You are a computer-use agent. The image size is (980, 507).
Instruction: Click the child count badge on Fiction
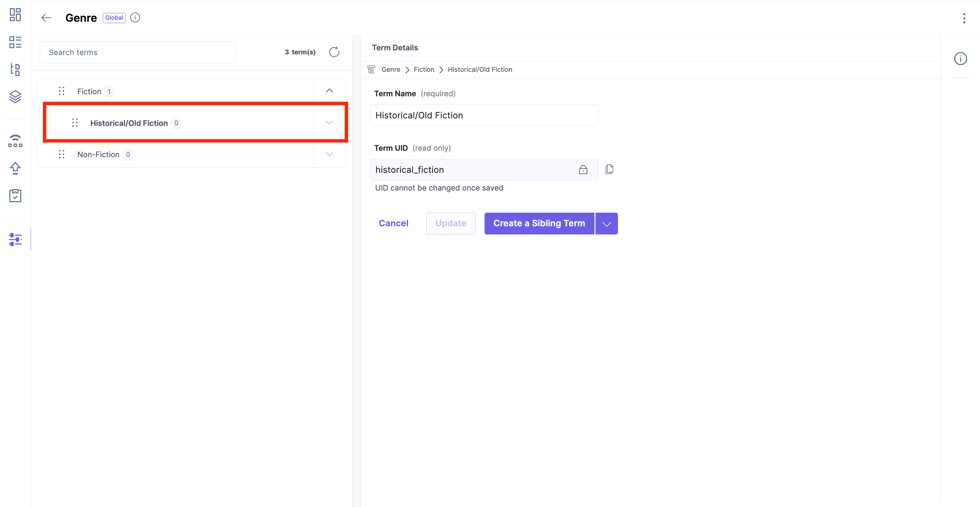109,92
